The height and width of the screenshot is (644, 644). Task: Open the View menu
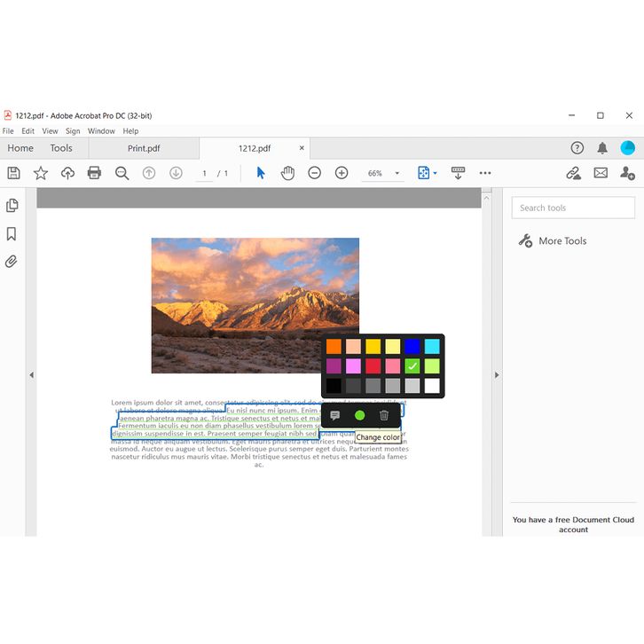[50, 131]
